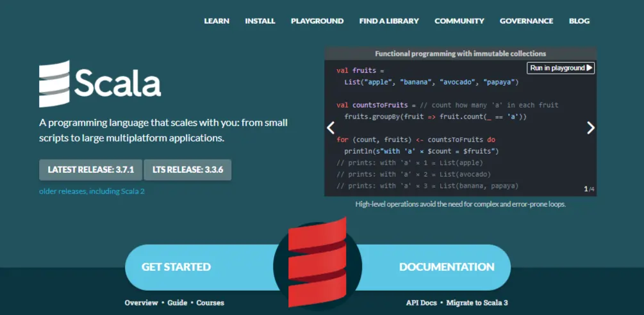Open the Playground link
Image resolution: width=644 pixels, height=315 pixels.
pyautogui.click(x=317, y=21)
